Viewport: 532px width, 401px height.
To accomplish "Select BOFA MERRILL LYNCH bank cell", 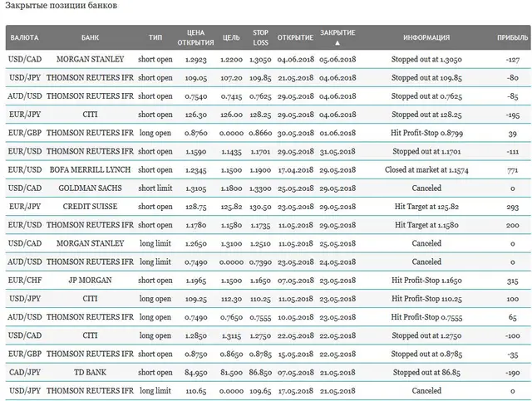I will click(90, 170).
